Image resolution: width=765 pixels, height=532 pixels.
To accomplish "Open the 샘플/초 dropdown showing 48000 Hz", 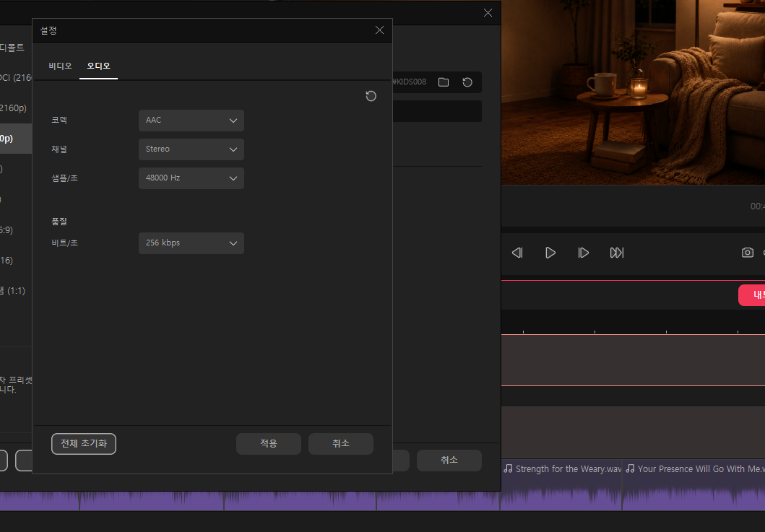I will pyautogui.click(x=191, y=178).
